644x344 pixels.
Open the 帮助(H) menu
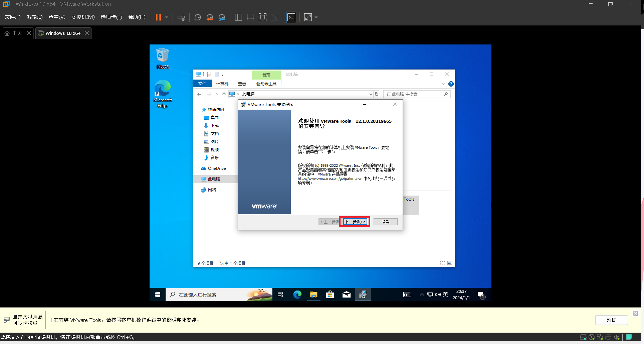(137, 17)
